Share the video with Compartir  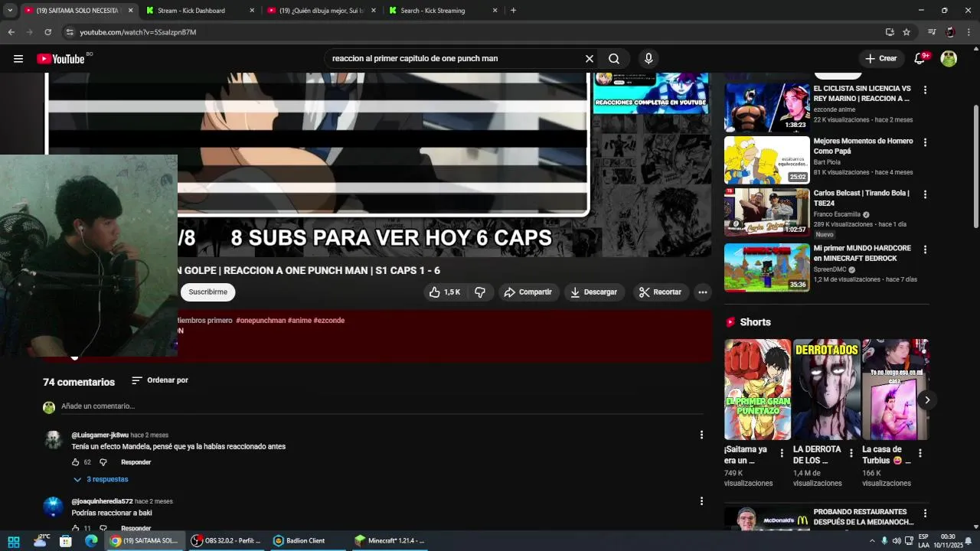click(527, 292)
